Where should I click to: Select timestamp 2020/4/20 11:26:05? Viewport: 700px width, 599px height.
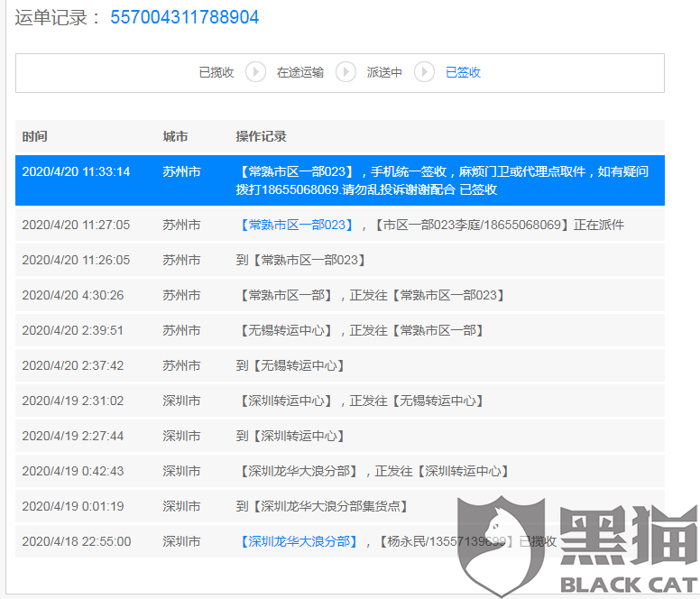coord(76,260)
